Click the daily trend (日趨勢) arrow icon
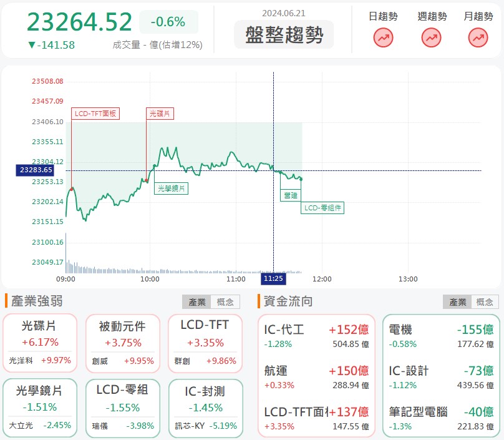Screen dimensions: 504x440 tap(383, 37)
